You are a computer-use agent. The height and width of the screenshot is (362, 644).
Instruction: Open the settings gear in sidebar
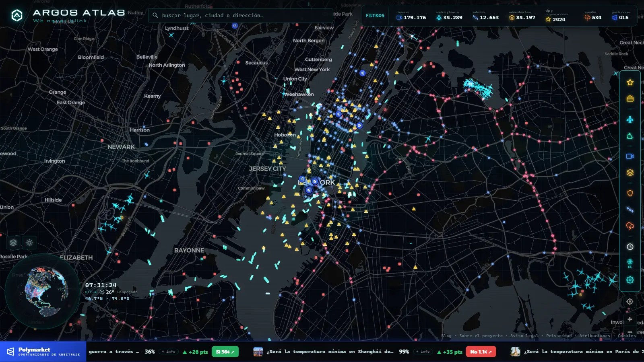(630, 280)
